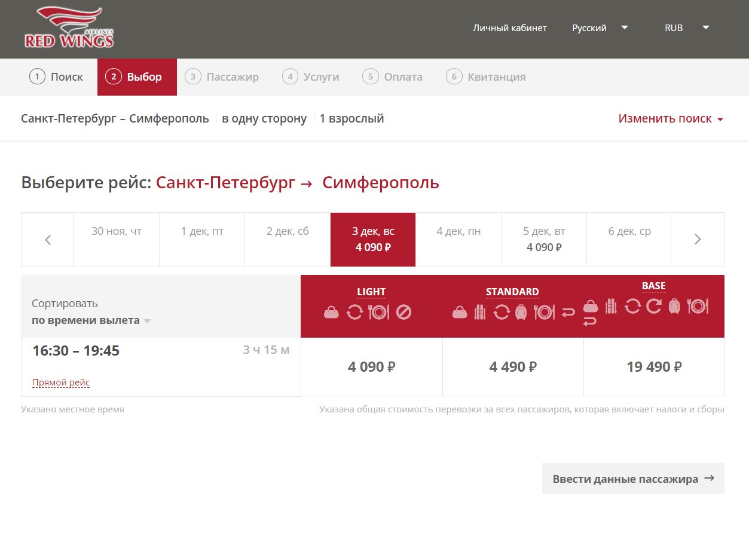Click the exchange arrows icon under LIGHT
This screenshot has width=749, height=560.
pyautogui.click(x=354, y=312)
